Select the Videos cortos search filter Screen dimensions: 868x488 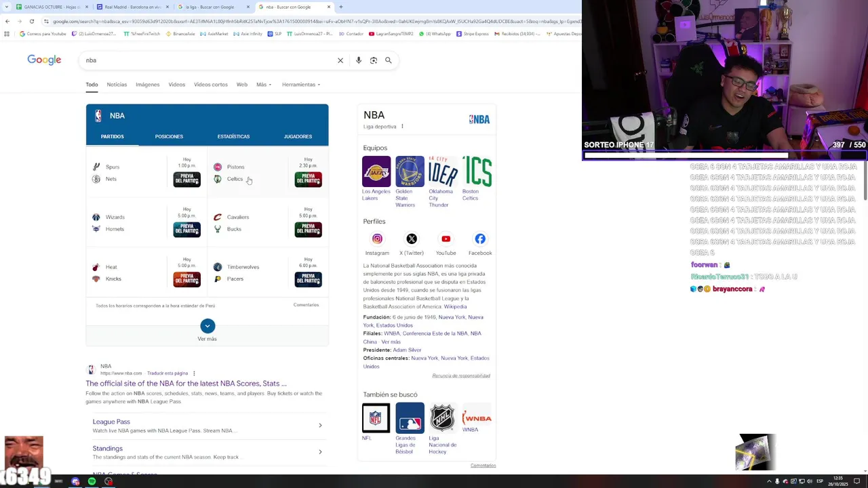211,85
